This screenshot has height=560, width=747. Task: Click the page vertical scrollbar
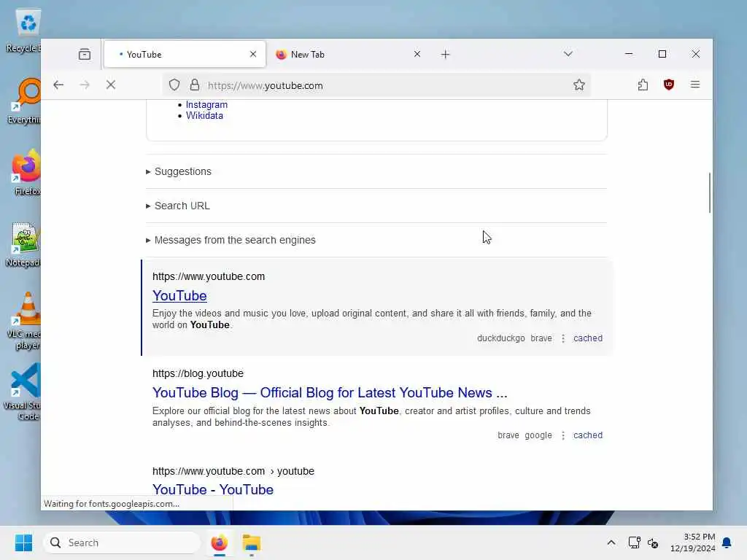point(709,192)
